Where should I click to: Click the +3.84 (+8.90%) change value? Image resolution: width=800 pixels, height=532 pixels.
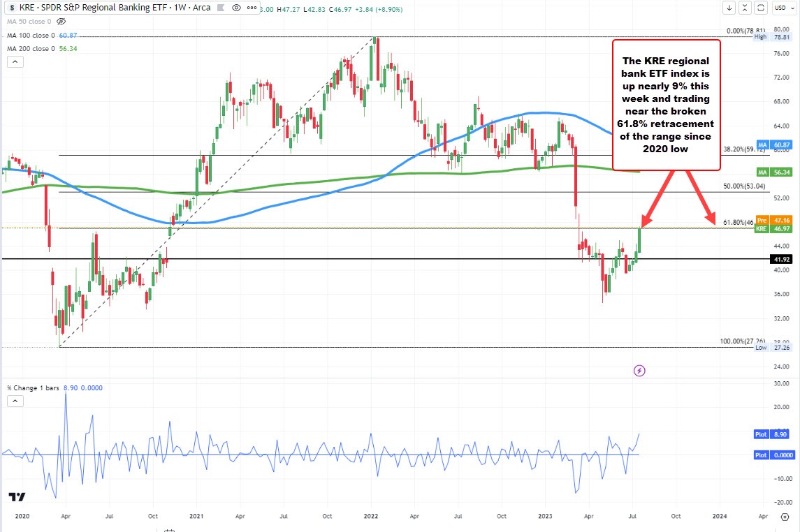tap(379, 9)
